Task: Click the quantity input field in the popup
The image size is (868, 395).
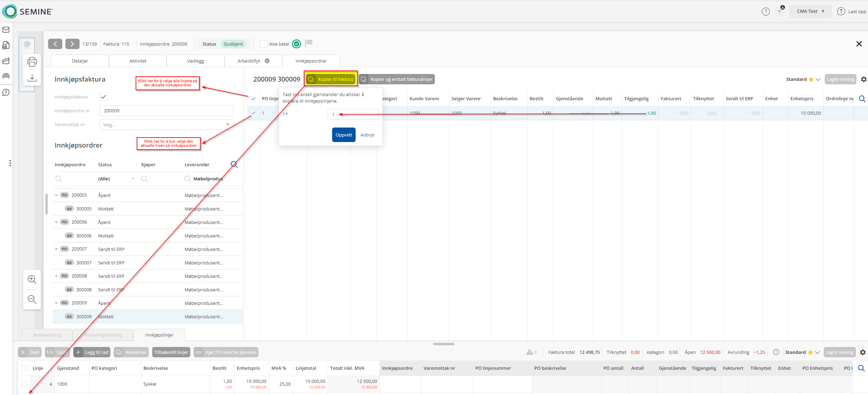Action: (353, 114)
